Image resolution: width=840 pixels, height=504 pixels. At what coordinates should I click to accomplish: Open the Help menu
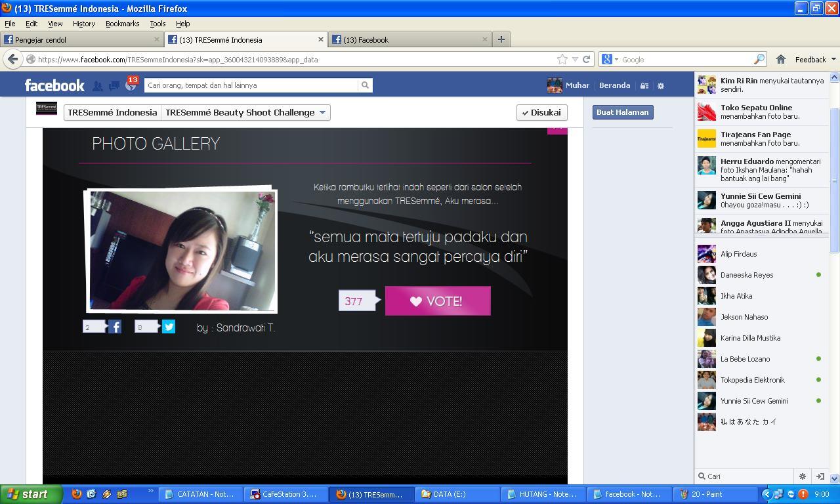(183, 24)
